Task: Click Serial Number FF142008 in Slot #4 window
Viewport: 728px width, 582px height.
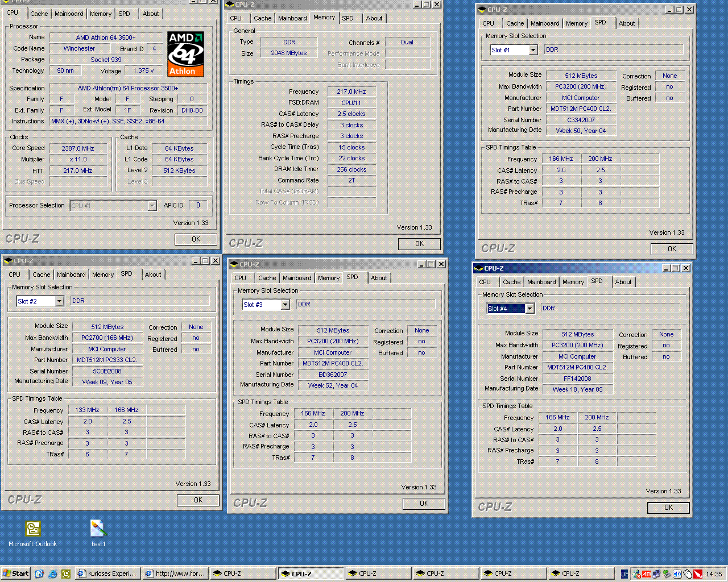Action: [x=577, y=379]
